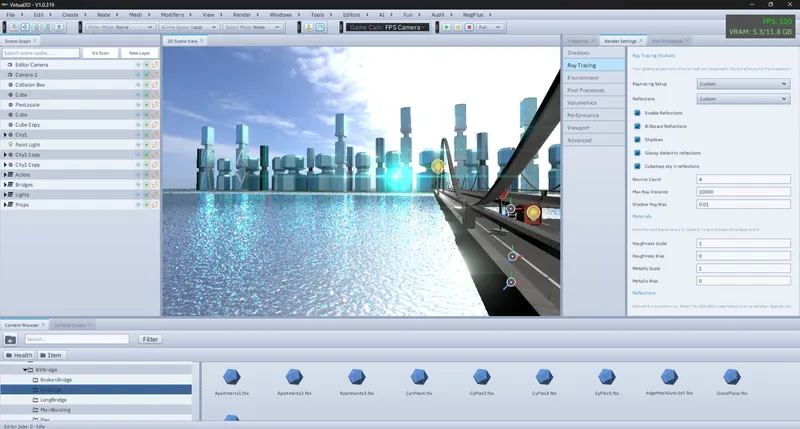This screenshot has height=429, width=800.
Task: Expand the City1 node in Scene Graph
Action: point(5,135)
